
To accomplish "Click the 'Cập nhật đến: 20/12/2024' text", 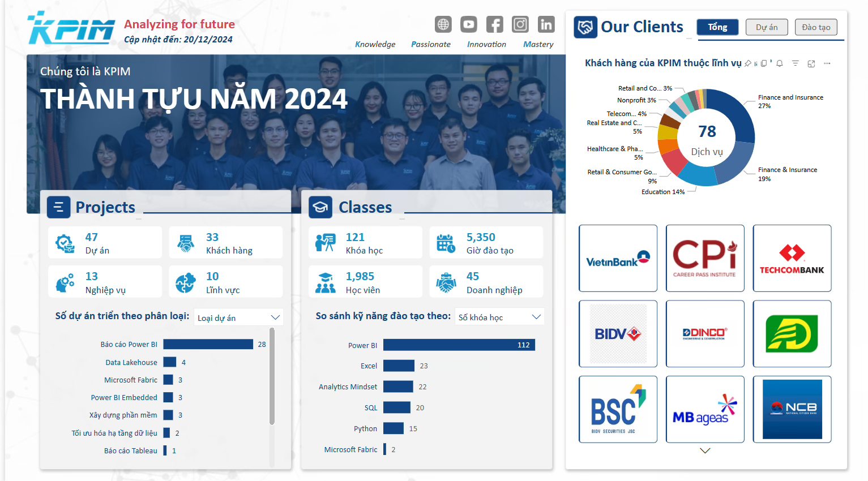I will 178,40.
